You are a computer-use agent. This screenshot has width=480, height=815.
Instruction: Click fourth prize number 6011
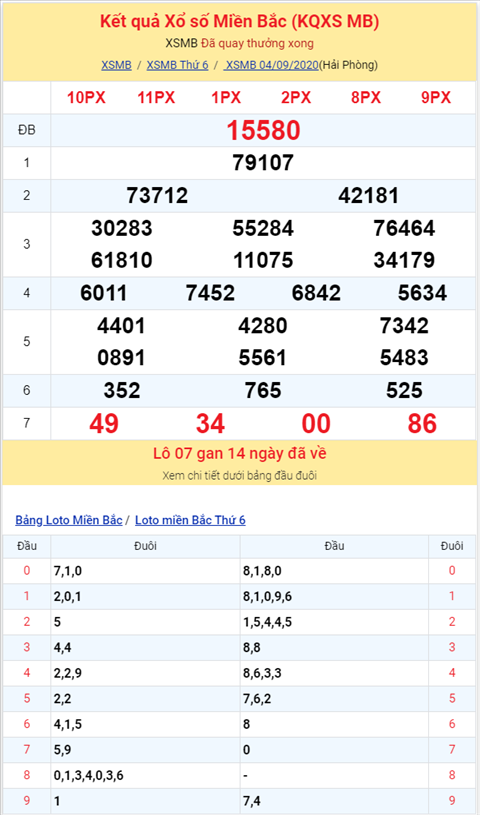tap(104, 294)
